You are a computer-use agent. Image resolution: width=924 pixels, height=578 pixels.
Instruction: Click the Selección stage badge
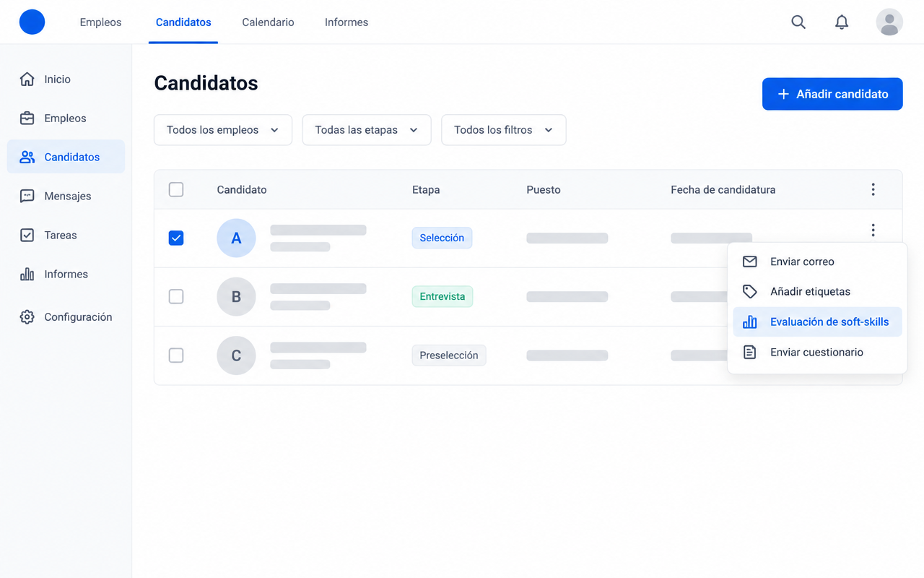point(442,238)
